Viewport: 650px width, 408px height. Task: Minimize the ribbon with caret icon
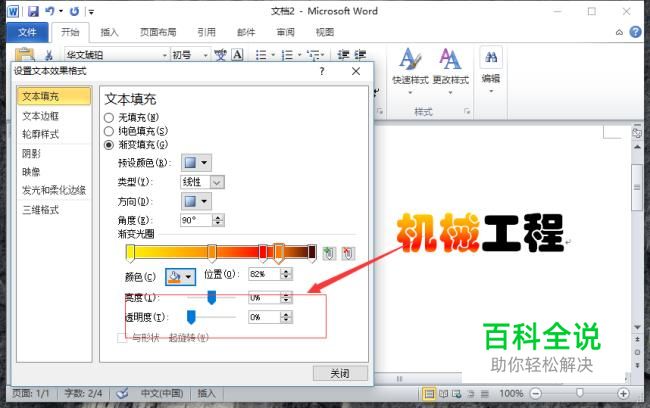[619, 32]
